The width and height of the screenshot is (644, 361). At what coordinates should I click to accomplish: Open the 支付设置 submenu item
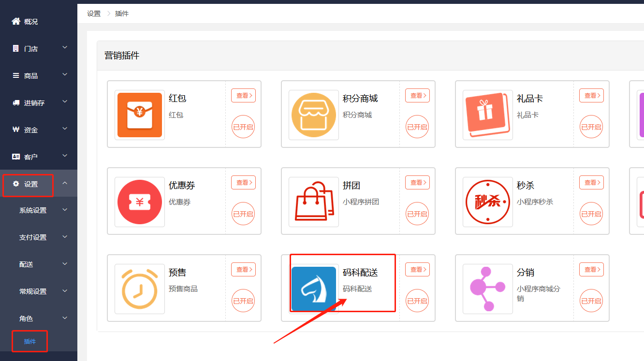click(x=33, y=237)
